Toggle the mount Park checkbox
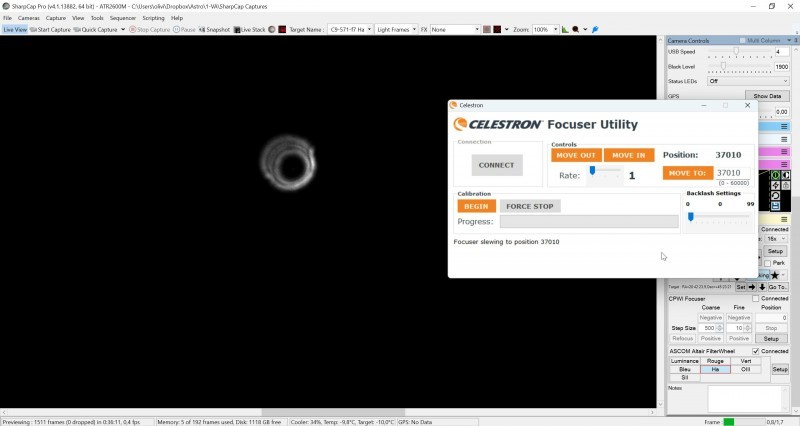 (x=767, y=263)
